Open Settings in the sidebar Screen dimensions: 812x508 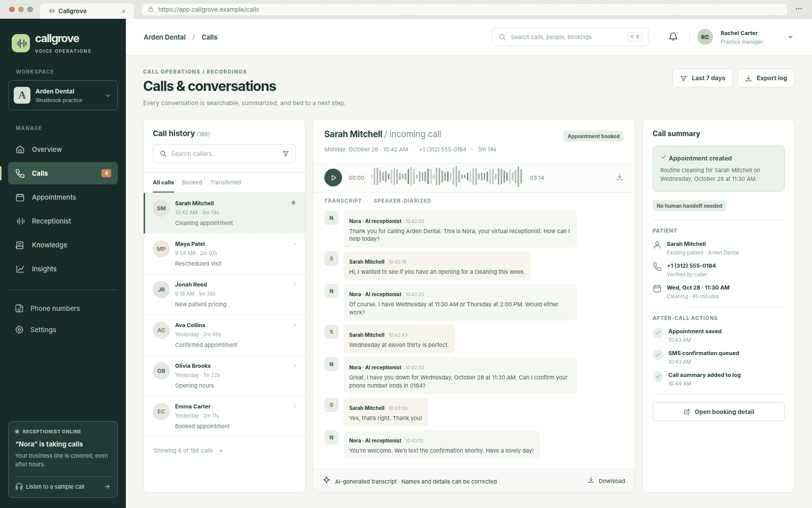[63, 330]
